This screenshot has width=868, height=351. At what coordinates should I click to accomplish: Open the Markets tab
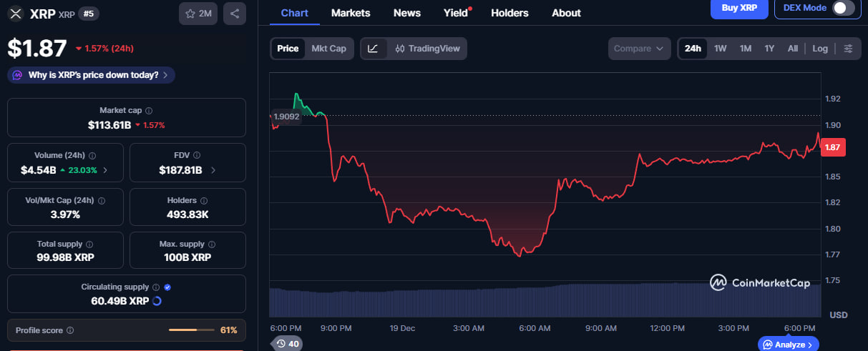coord(351,13)
